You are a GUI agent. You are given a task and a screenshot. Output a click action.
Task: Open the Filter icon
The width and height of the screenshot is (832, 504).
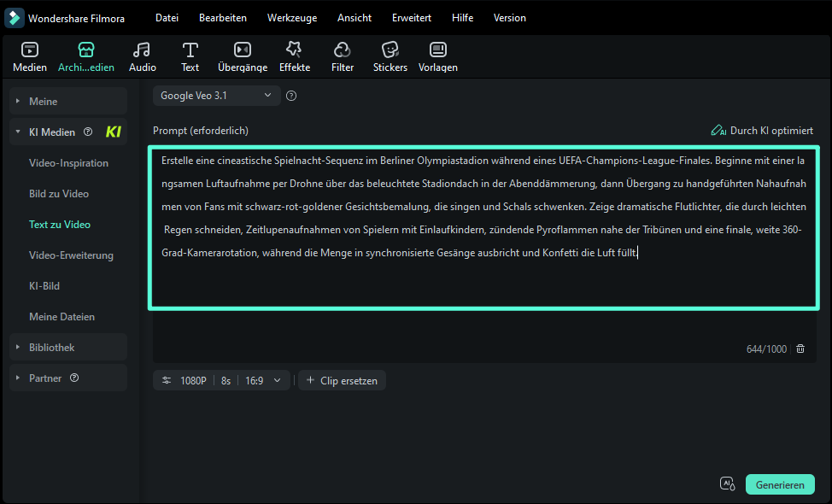pyautogui.click(x=343, y=50)
